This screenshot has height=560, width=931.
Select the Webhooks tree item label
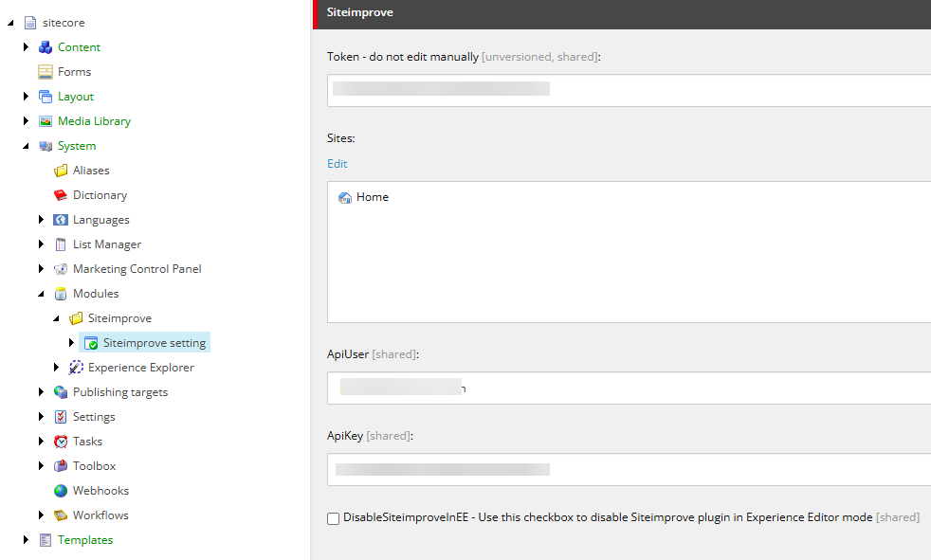100,491
